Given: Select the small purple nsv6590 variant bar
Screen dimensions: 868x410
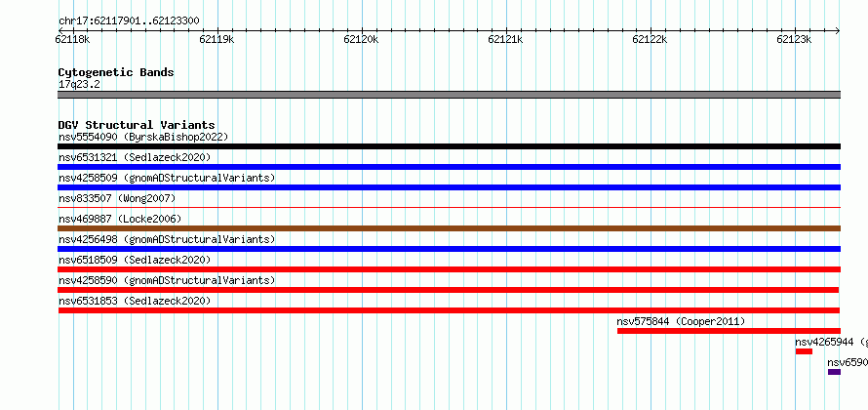Looking at the screenshot, I should pos(834,372).
